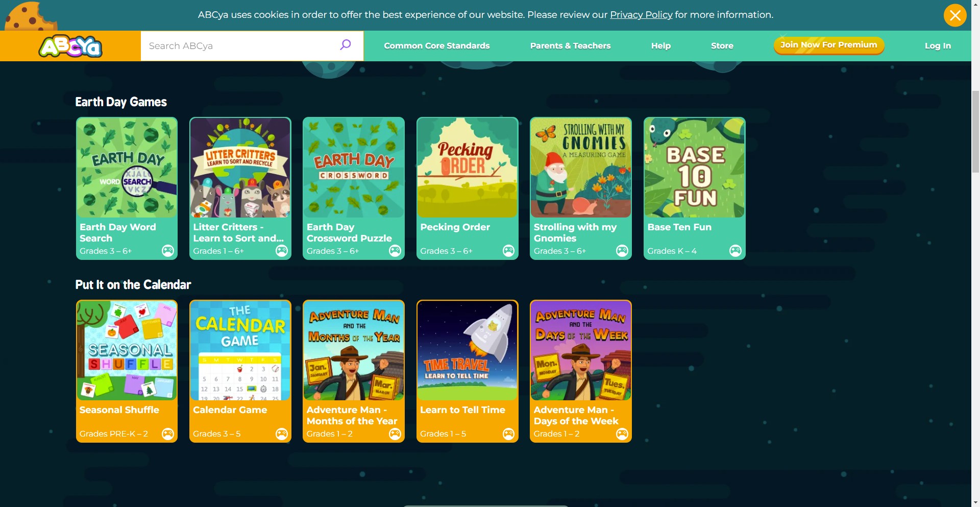Click gamepad icon on Seasonal Shuffle card
The width and height of the screenshot is (980, 507).
pos(168,434)
